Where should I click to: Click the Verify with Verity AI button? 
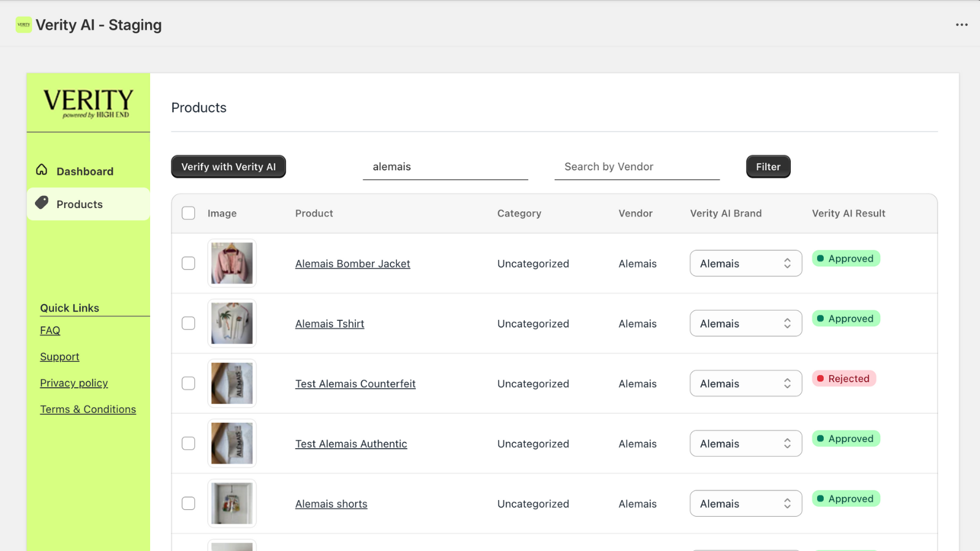[x=228, y=167]
